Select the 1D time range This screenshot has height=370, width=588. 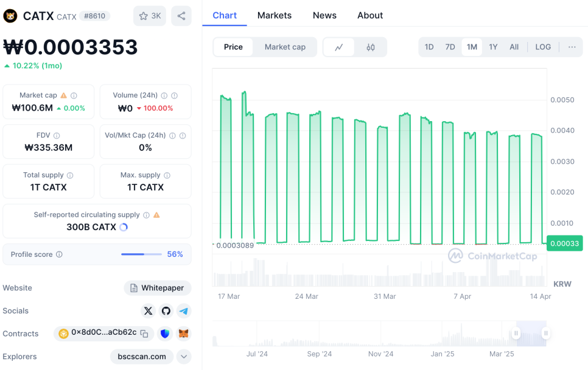[429, 47]
